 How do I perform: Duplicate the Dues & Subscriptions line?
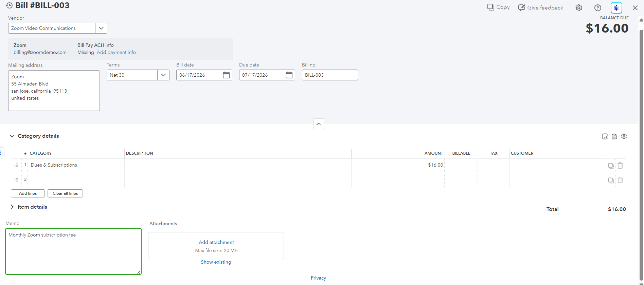pyautogui.click(x=611, y=166)
